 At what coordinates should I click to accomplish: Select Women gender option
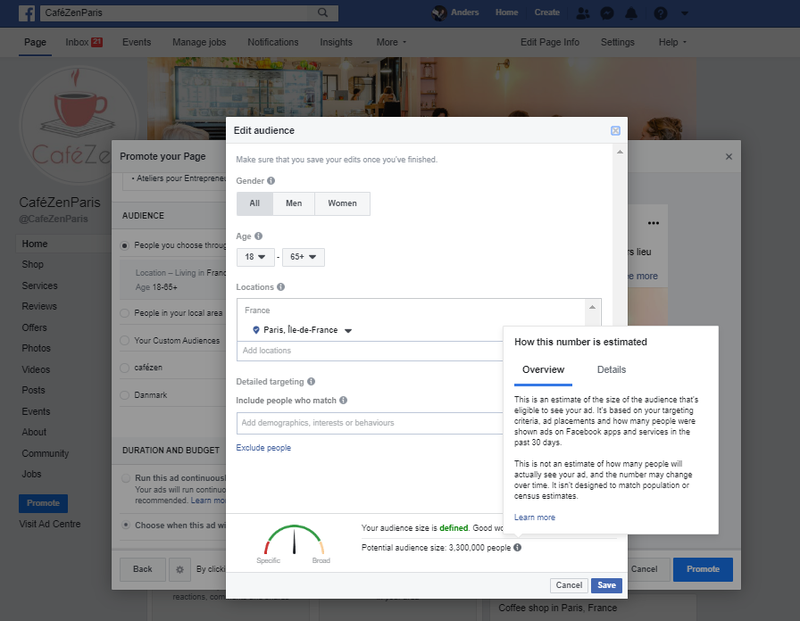[342, 204]
